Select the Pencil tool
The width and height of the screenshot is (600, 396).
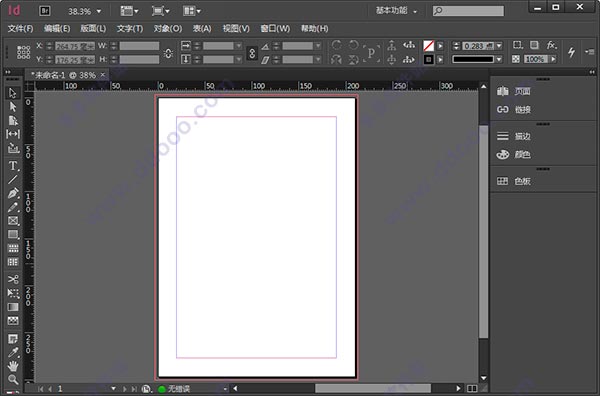[13, 207]
